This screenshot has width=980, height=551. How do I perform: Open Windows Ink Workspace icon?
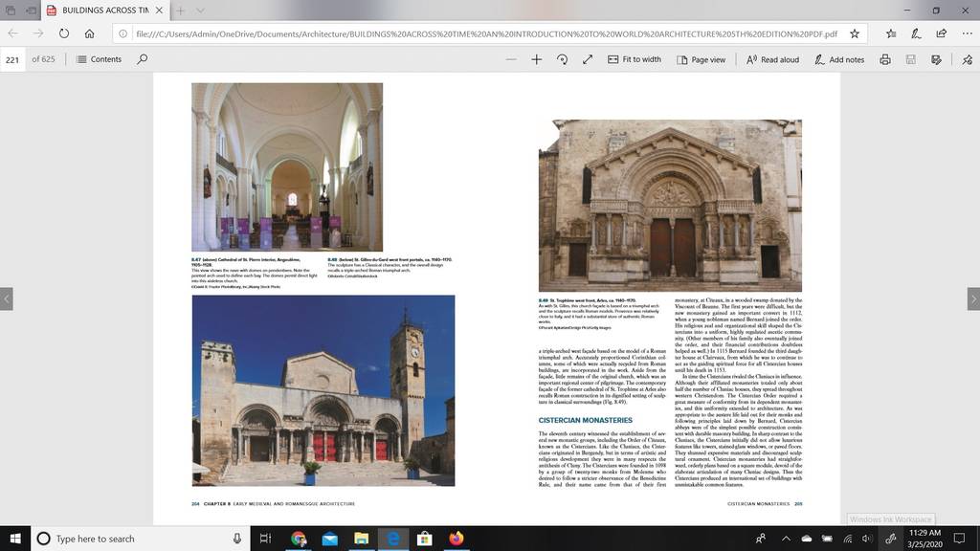891,539
